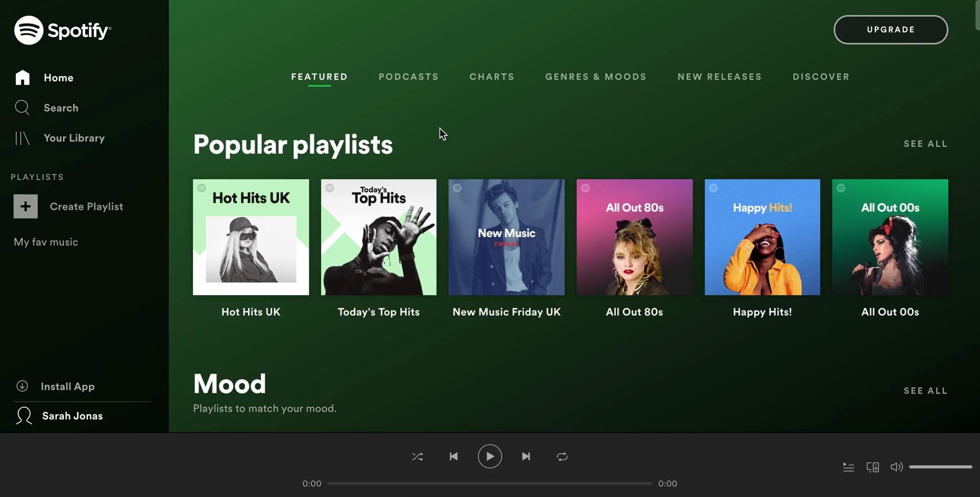980x497 pixels.
Task: Go back to the previous track
Action: coord(453,457)
